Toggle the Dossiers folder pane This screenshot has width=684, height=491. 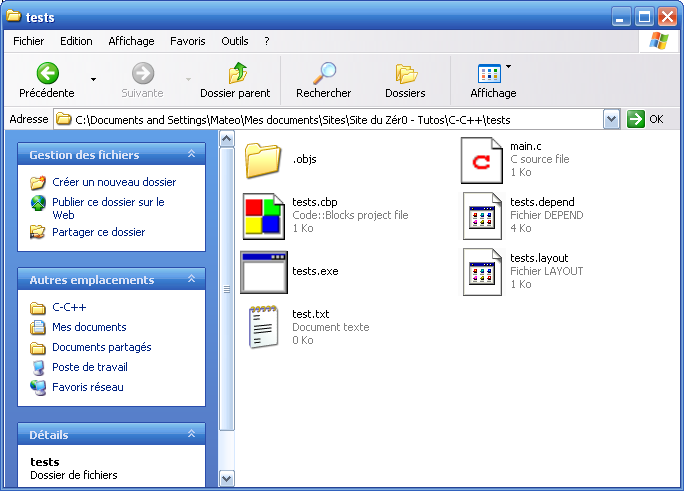pyautogui.click(x=405, y=73)
